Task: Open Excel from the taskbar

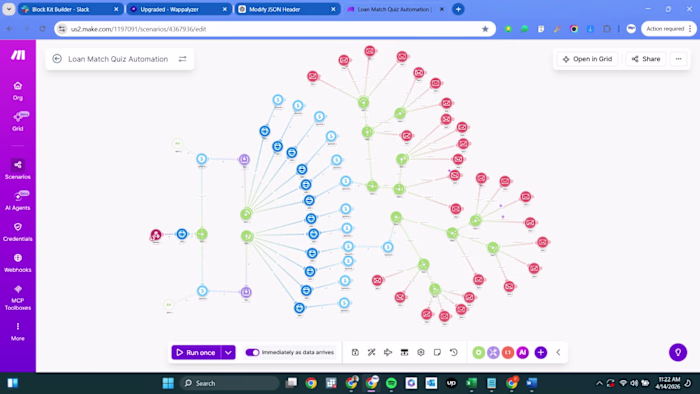Action: [x=471, y=383]
